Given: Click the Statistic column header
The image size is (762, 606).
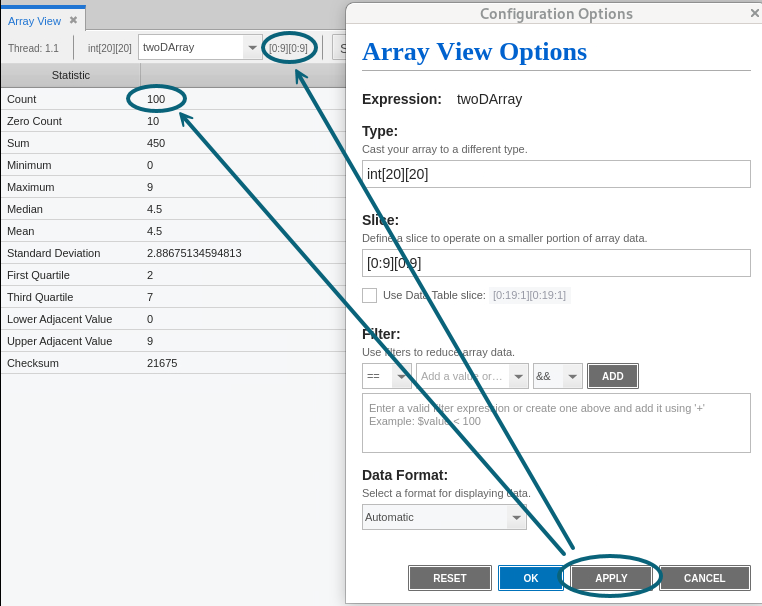Looking at the screenshot, I should tap(70, 75).
